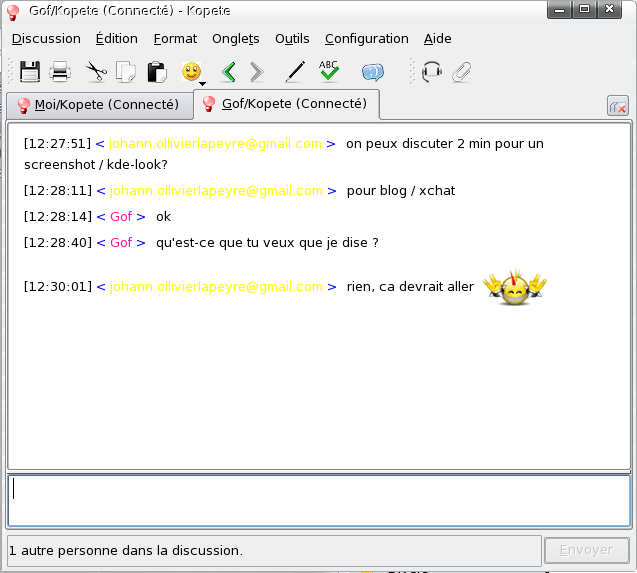Open the Onglets menu
This screenshot has width=637, height=573.
point(236,39)
